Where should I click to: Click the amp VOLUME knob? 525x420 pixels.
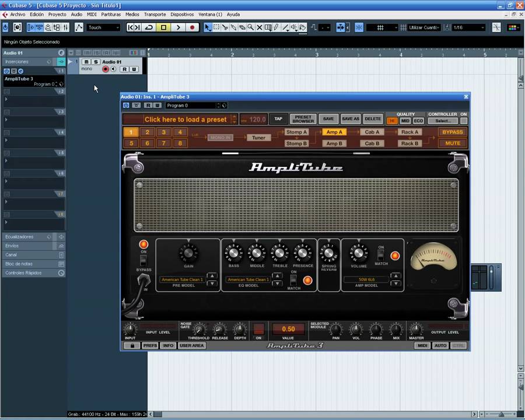coord(359,253)
